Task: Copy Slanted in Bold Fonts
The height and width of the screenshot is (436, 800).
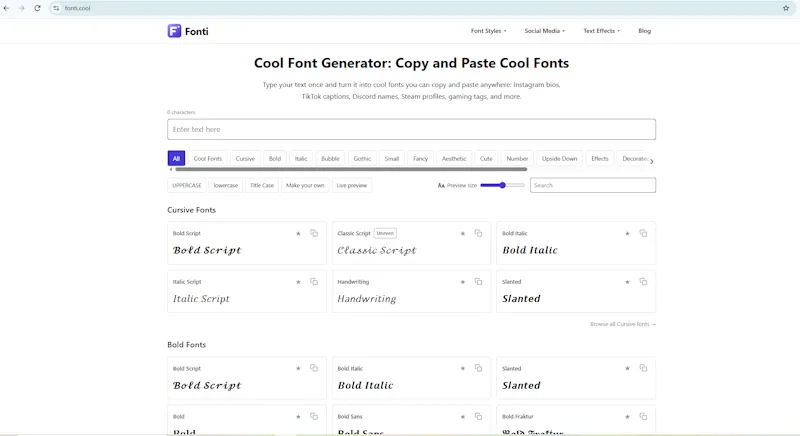Action: point(643,368)
